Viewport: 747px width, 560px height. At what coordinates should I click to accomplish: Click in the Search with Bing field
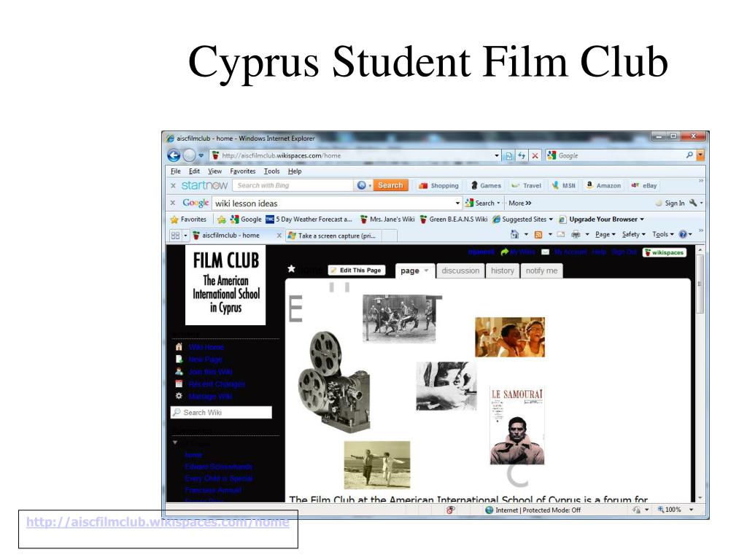pyautogui.click(x=293, y=185)
